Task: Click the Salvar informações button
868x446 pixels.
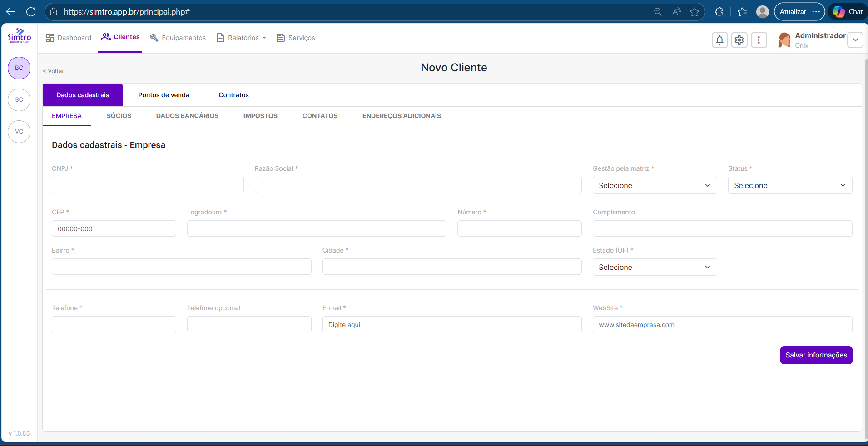Action: tap(816, 355)
